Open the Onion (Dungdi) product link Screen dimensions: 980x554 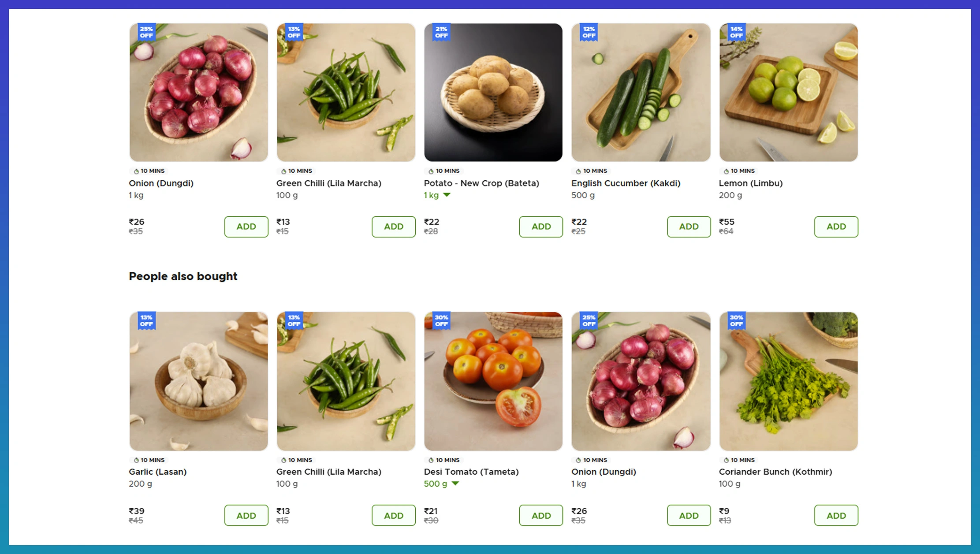click(161, 183)
